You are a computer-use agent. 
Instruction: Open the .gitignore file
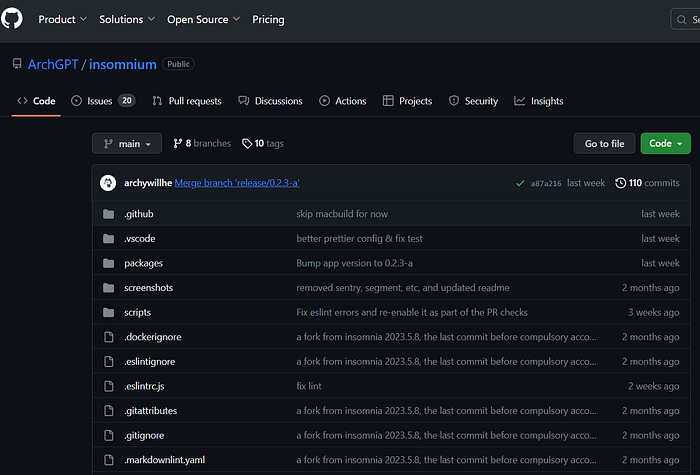click(x=144, y=435)
